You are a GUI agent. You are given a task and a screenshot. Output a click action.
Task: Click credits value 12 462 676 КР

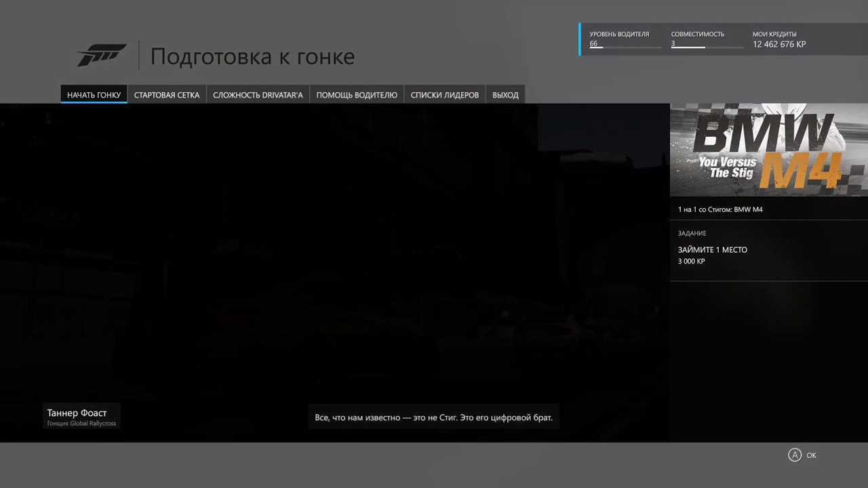point(779,45)
